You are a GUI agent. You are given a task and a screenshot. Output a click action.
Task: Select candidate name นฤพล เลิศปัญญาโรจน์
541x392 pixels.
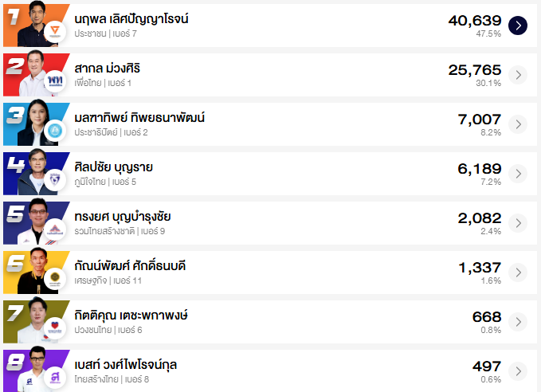pyautogui.click(x=131, y=18)
